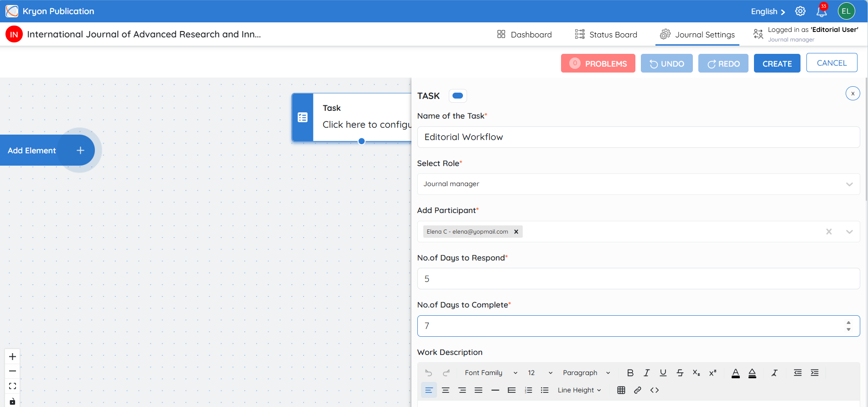Open the English language selector

point(768,11)
